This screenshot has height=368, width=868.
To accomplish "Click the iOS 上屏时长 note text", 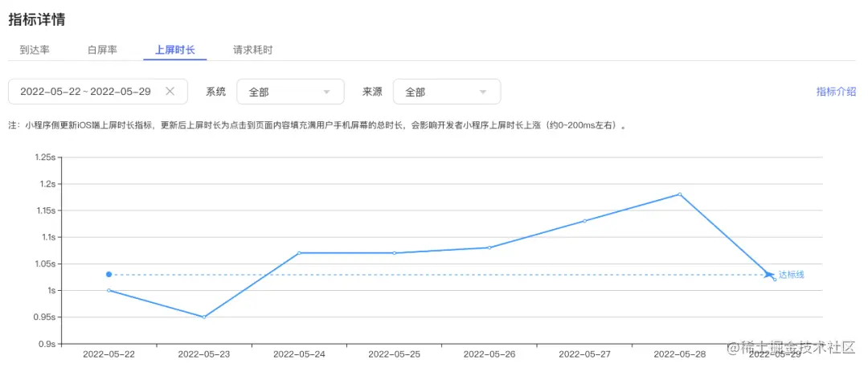I will tap(317, 125).
